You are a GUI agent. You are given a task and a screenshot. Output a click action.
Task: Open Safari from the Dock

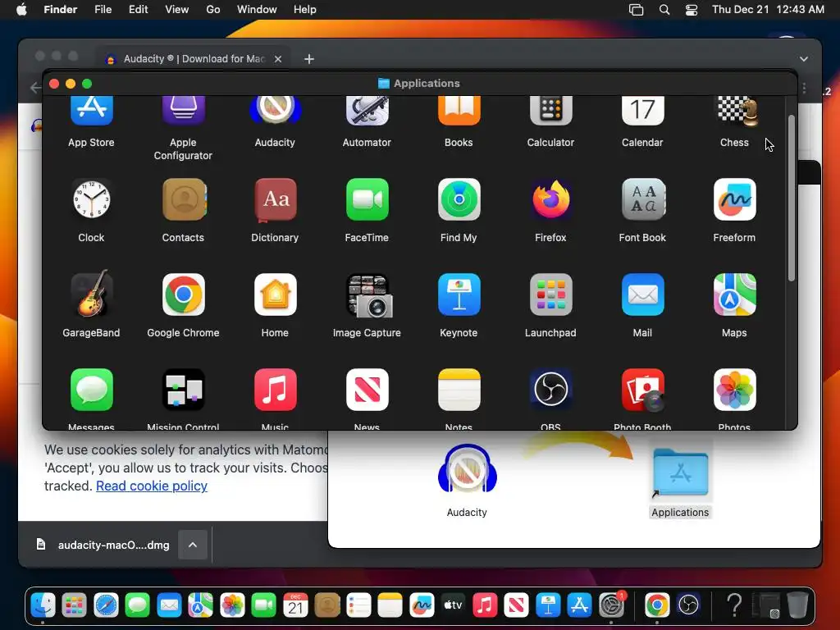(106, 605)
